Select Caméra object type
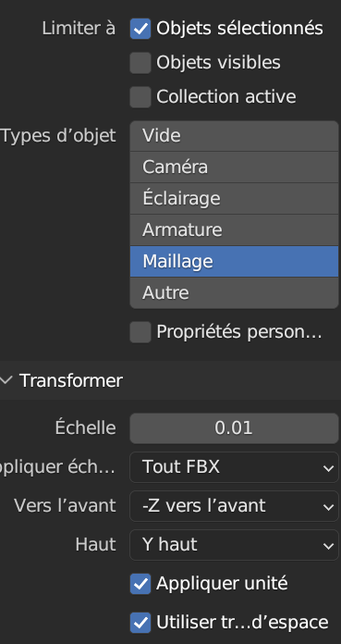This screenshot has height=644, width=341. click(x=235, y=167)
